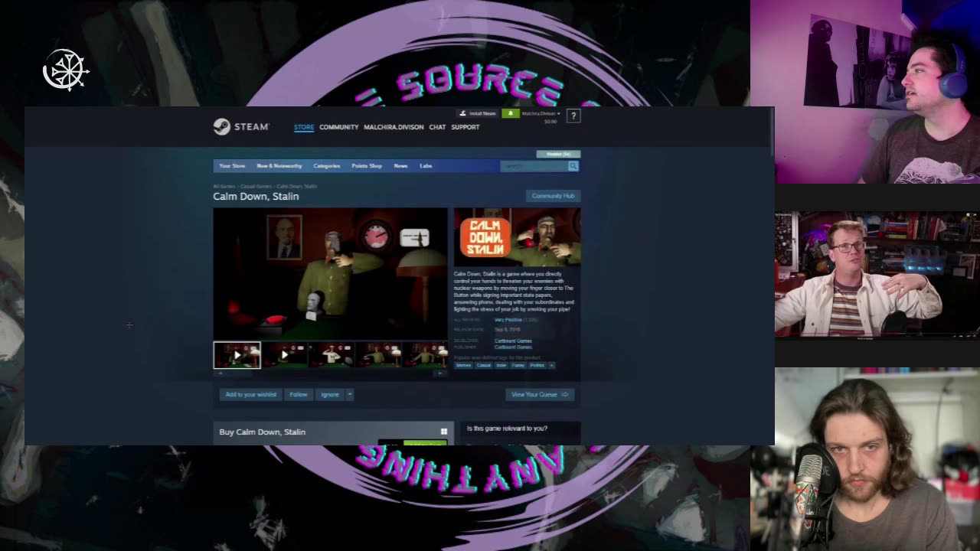Click the green Add to Cart button
Viewport: 980px width, 551px height.
[x=425, y=442]
